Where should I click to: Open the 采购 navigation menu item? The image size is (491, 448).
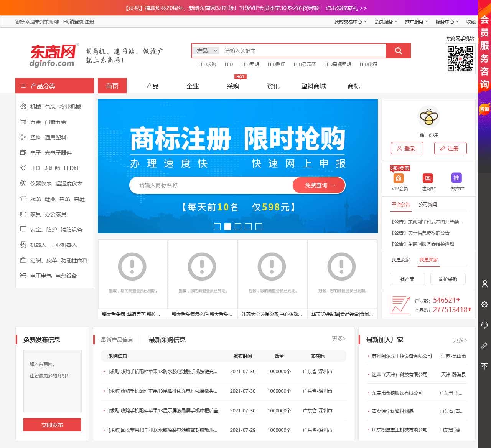click(x=233, y=86)
